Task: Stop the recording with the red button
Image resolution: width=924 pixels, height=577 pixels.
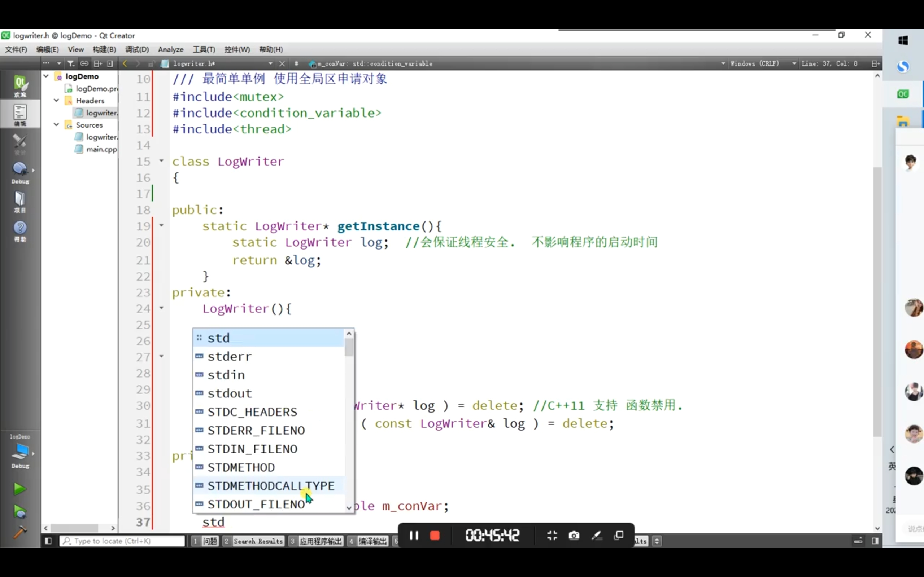Action: click(435, 536)
